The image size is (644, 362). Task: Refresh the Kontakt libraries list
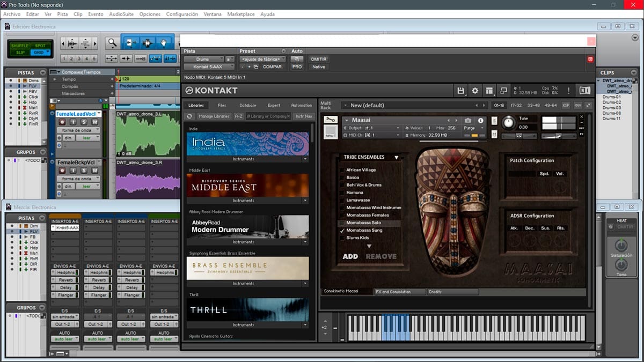(x=189, y=116)
